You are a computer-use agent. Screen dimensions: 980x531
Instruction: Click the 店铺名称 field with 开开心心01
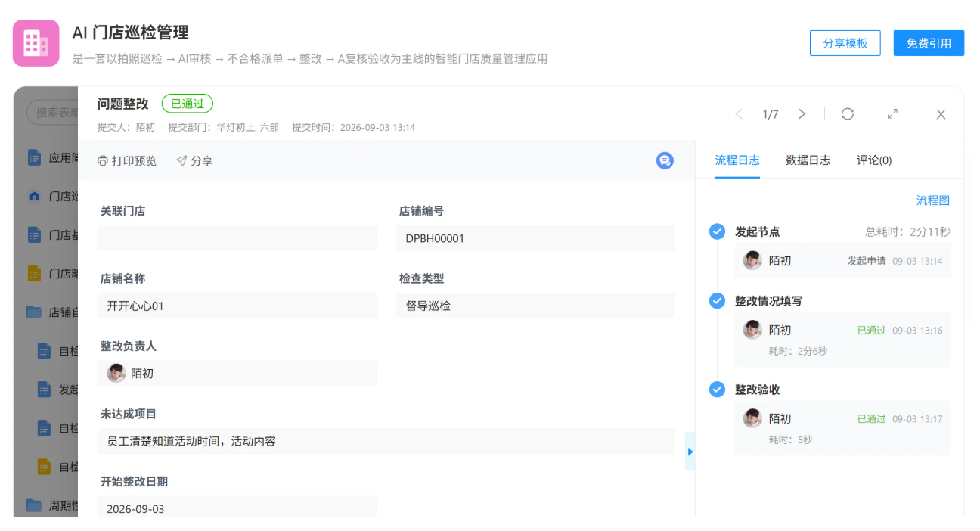237,306
